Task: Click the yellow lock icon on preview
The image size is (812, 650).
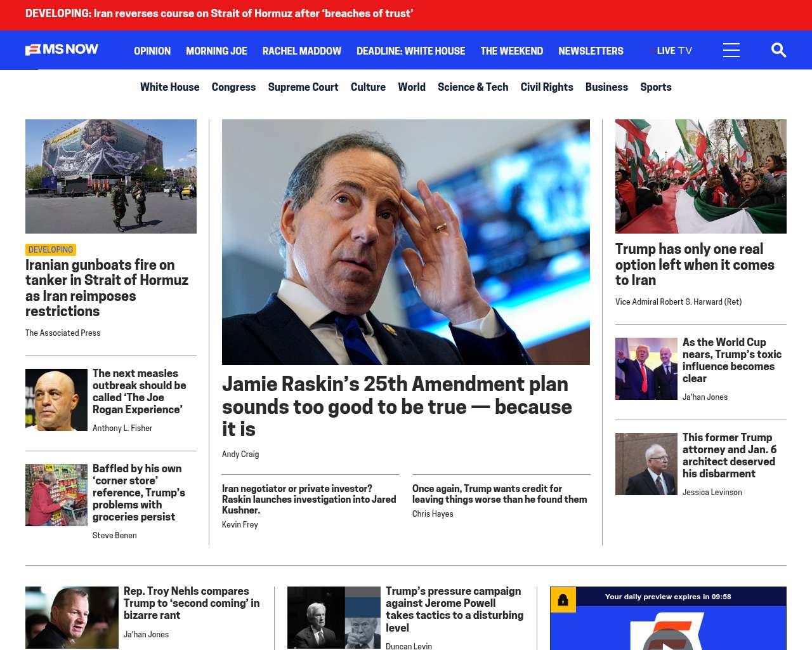Action: [x=563, y=599]
